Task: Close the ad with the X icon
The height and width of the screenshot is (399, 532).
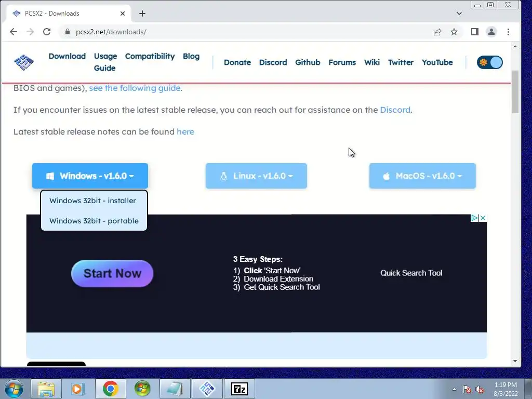Action: [483, 218]
